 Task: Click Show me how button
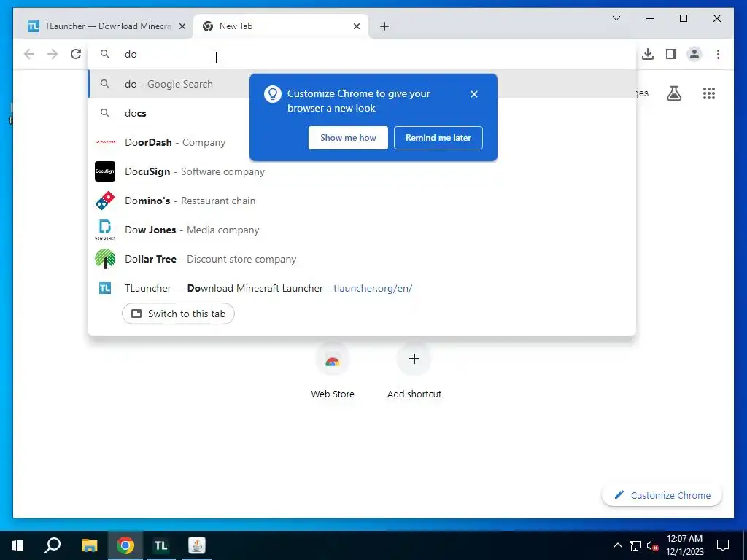tap(348, 138)
